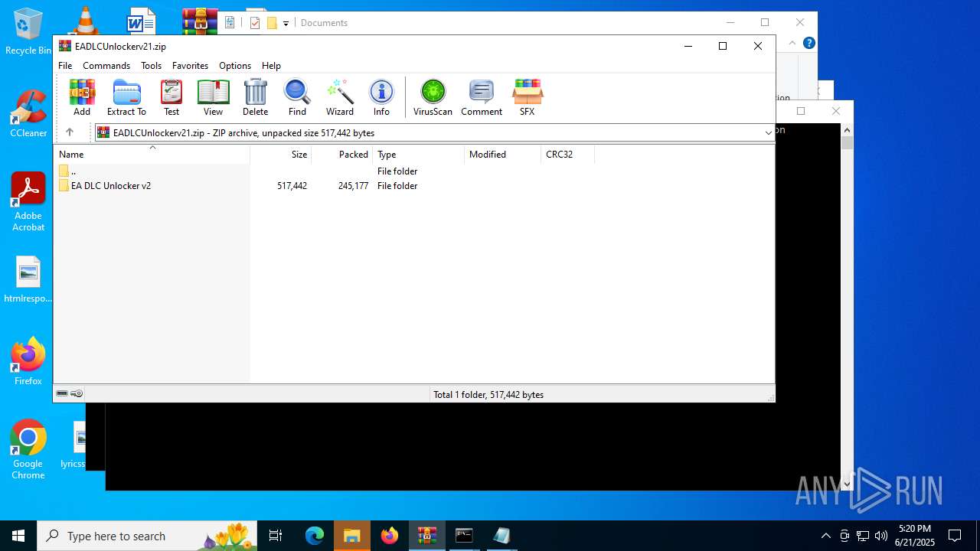Click the clock showing 5:20 PM

915,529
